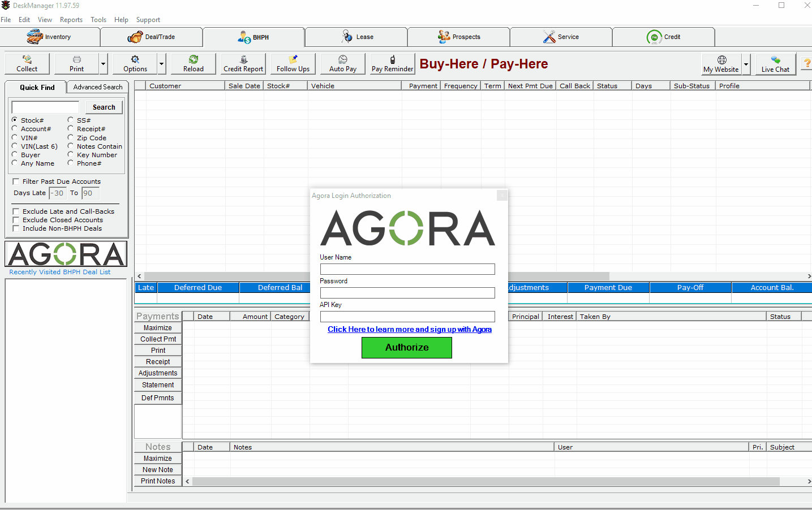The height and width of the screenshot is (510, 812).
Task: Follow the sign up with Agora link
Action: coord(410,329)
